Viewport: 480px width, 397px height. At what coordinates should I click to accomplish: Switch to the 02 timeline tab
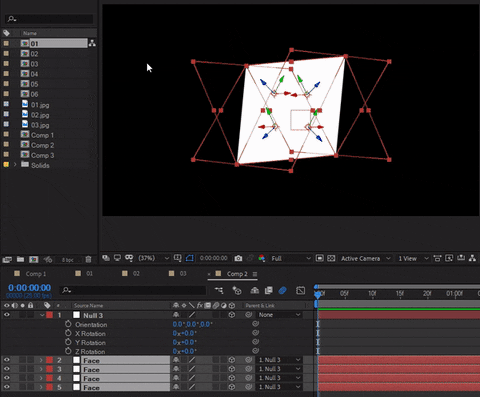tap(136, 274)
